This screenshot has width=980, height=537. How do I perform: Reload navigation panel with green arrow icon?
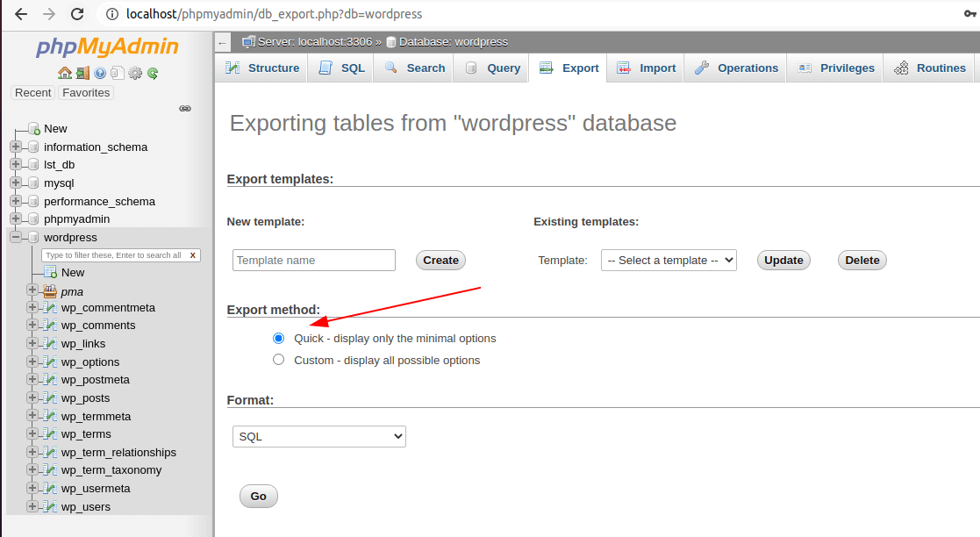click(153, 73)
